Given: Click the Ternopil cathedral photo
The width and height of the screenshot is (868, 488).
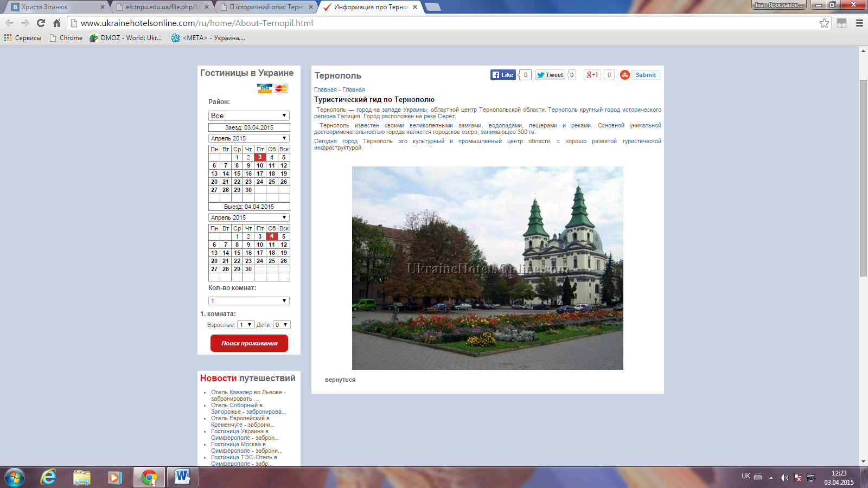Looking at the screenshot, I should coord(487,268).
